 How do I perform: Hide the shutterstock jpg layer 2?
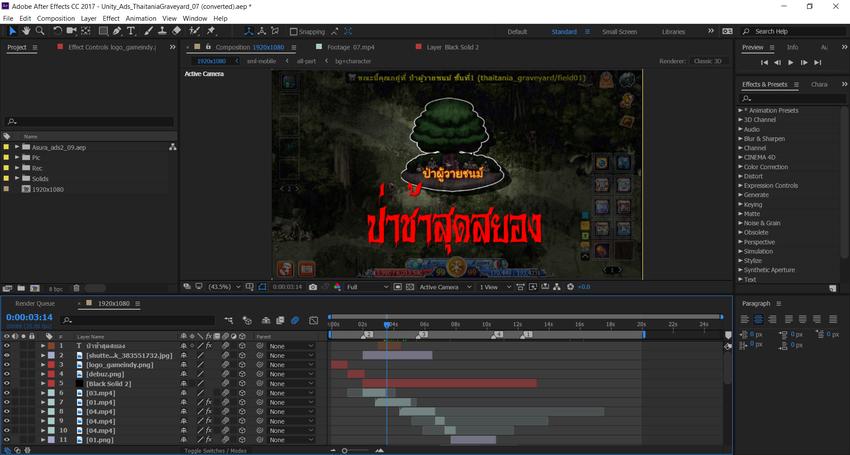(7, 355)
